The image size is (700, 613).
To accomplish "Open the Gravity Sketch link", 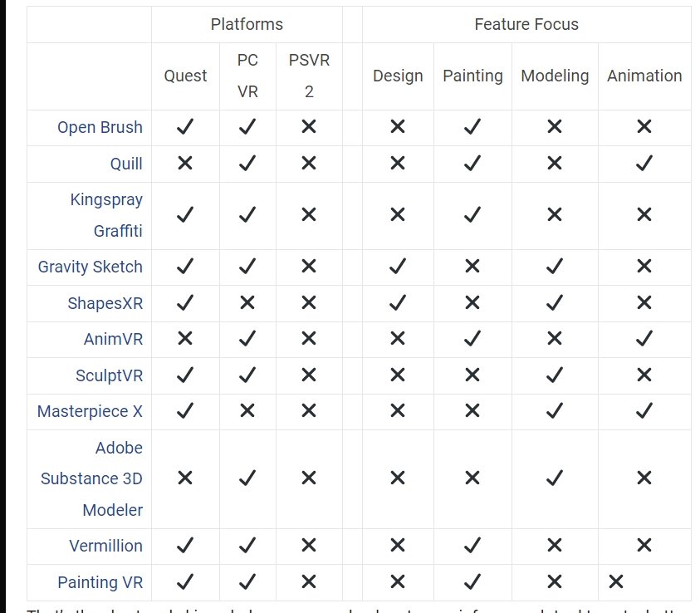I will pyautogui.click(x=91, y=267).
